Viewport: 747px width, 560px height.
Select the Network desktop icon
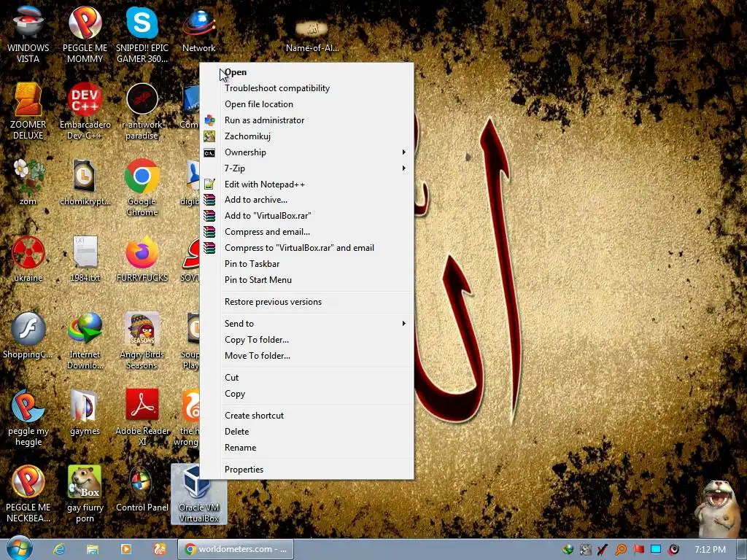(198, 28)
